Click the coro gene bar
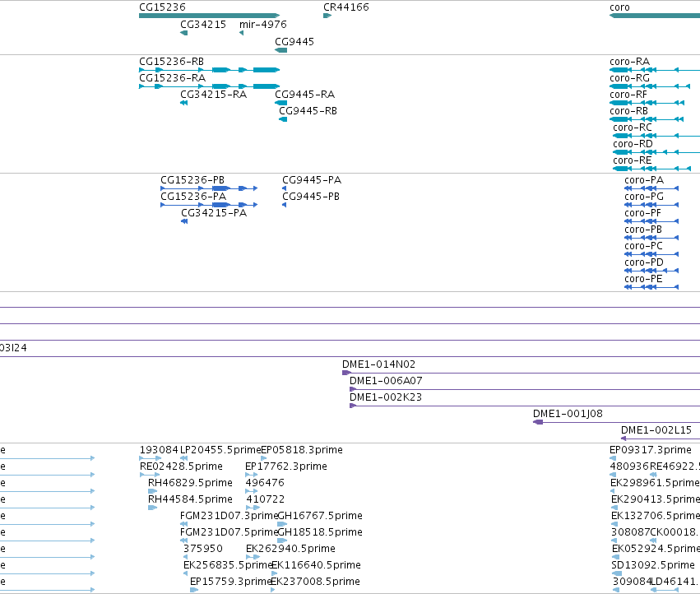Image resolution: width=700 pixels, height=594 pixels. click(655, 16)
